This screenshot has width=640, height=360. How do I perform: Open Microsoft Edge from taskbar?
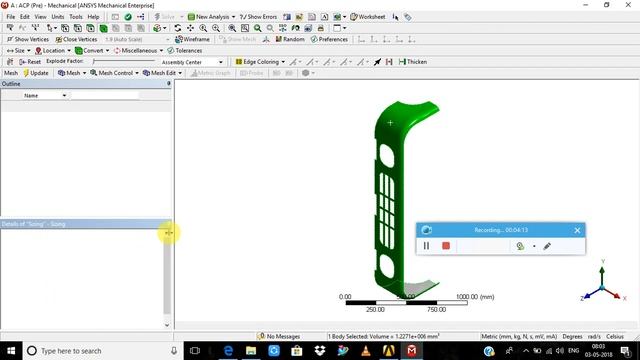(228, 351)
